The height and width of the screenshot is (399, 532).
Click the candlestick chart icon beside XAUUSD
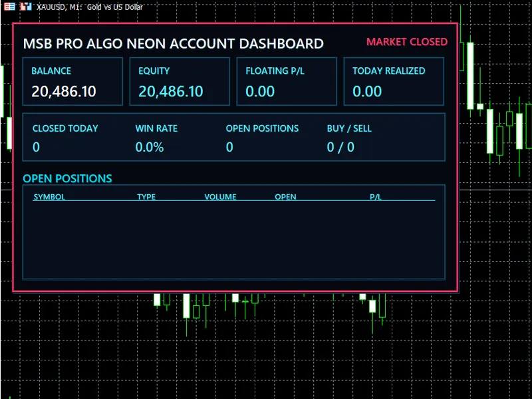click(26, 7)
